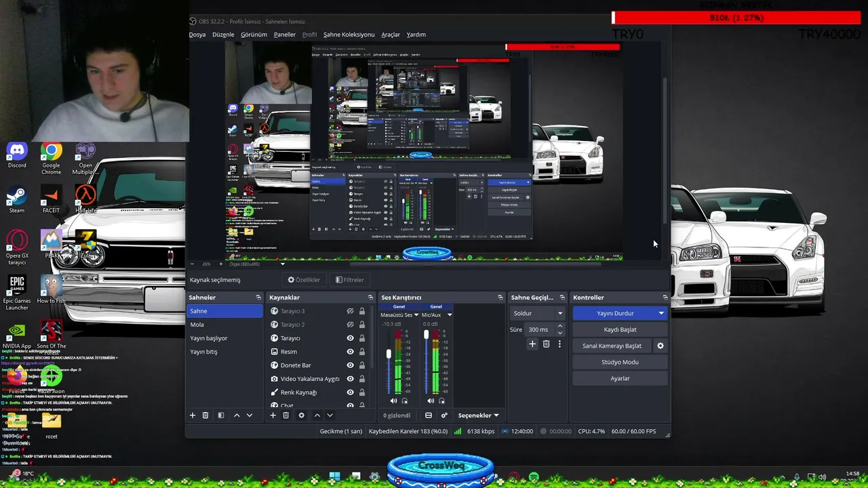Screen dimensions: 868x488
Task: Open scene filters icon in the Sahneler toolbar
Action: [221, 415]
